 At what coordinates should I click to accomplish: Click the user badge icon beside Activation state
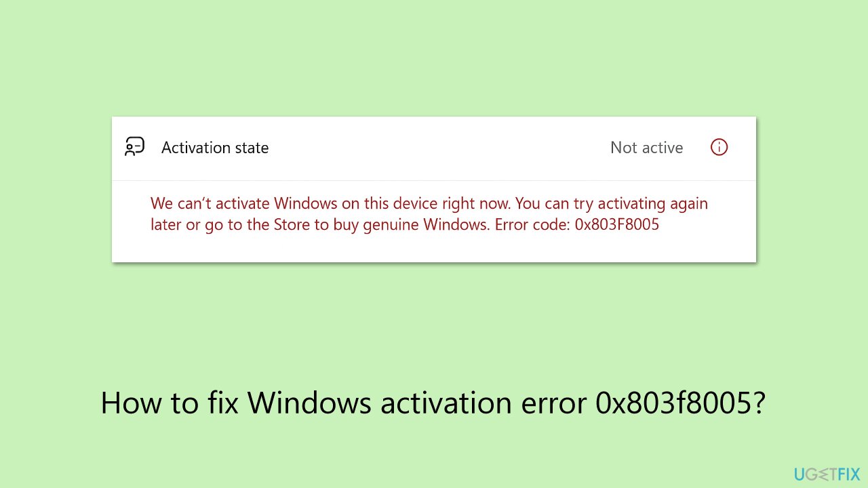tap(134, 146)
